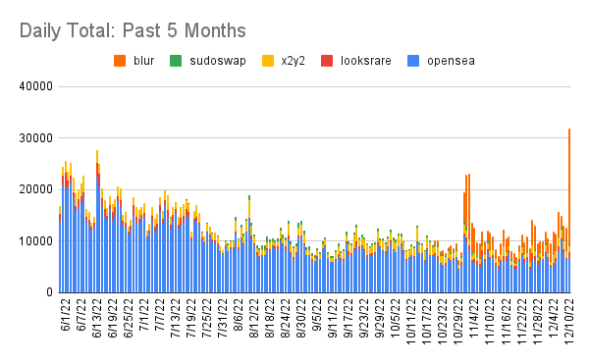The width and height of the screenshot is (589, 364).
Task: Click the 7/25/22 date label
Action: coord(207,318)
